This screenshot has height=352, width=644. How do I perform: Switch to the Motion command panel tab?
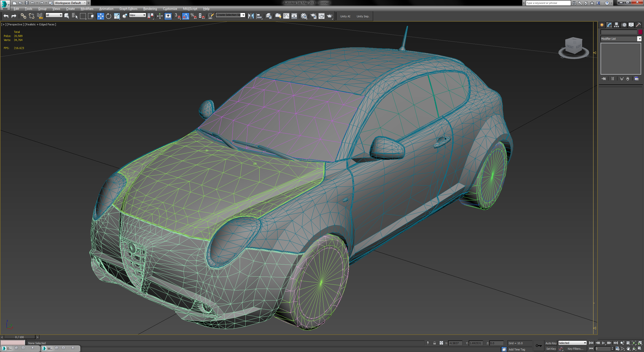coord(624,25)
